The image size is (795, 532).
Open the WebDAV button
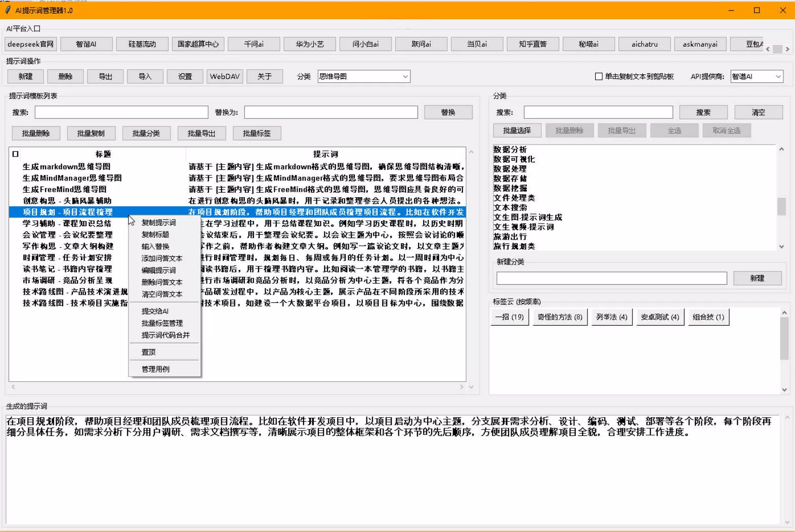[x=225, y=76]
